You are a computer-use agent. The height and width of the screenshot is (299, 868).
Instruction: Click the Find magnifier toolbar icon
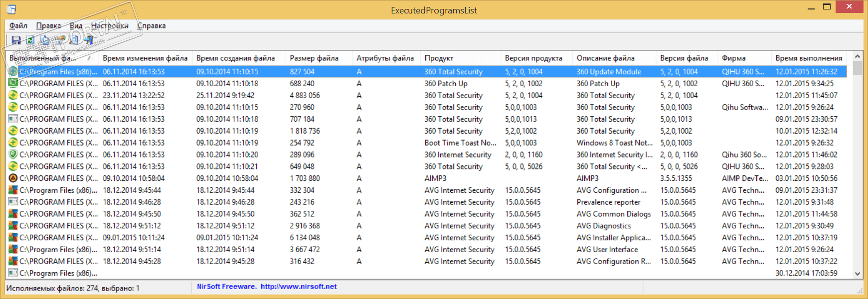point(75,40)
